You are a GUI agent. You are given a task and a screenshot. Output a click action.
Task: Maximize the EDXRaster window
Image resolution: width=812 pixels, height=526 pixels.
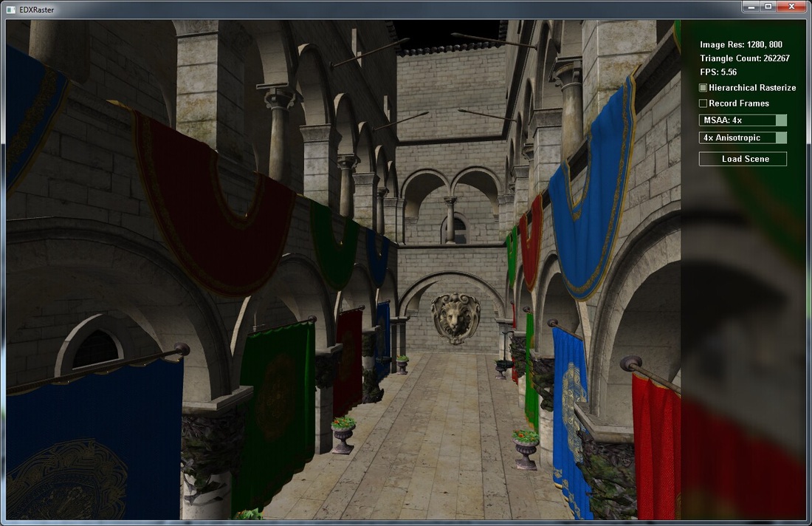point(768,6)
